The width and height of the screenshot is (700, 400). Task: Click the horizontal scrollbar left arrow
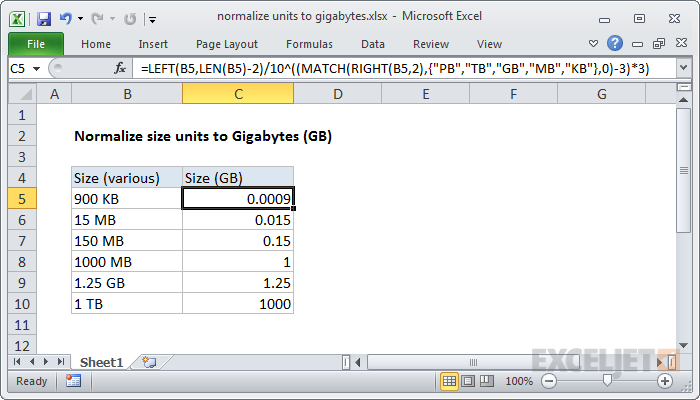(x=358, y=362)
